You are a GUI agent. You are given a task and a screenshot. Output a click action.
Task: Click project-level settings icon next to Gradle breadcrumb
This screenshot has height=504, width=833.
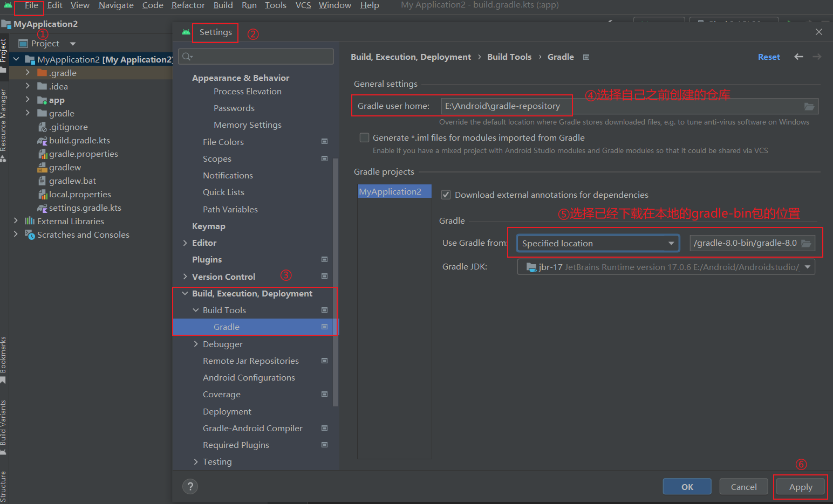pos(586,57)
